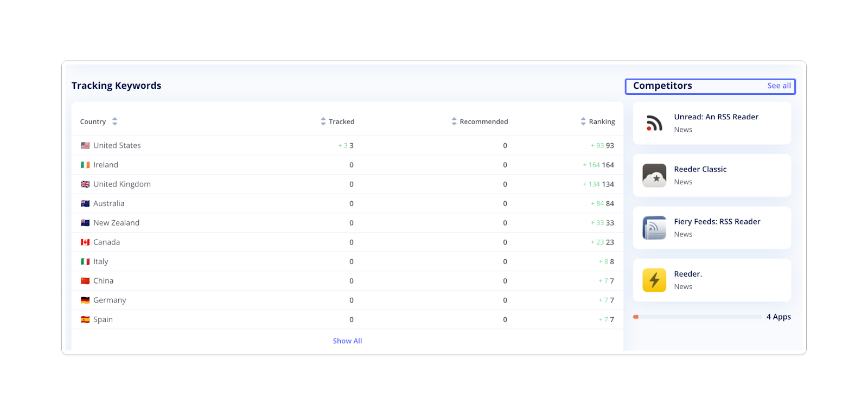Image resolution: width=868 pixels, height=417 pixels.
Task: Click the 4 Apps count label
Action: (x=778, y=317)
